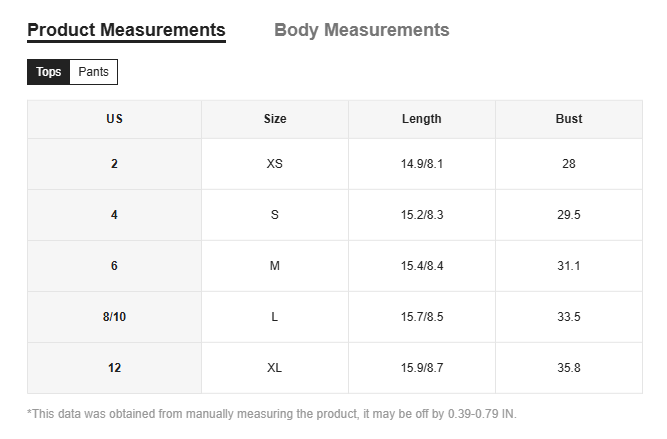Click the 33.5 bust measurement
This screenshot has width=667, height=439.
(569, 317)
